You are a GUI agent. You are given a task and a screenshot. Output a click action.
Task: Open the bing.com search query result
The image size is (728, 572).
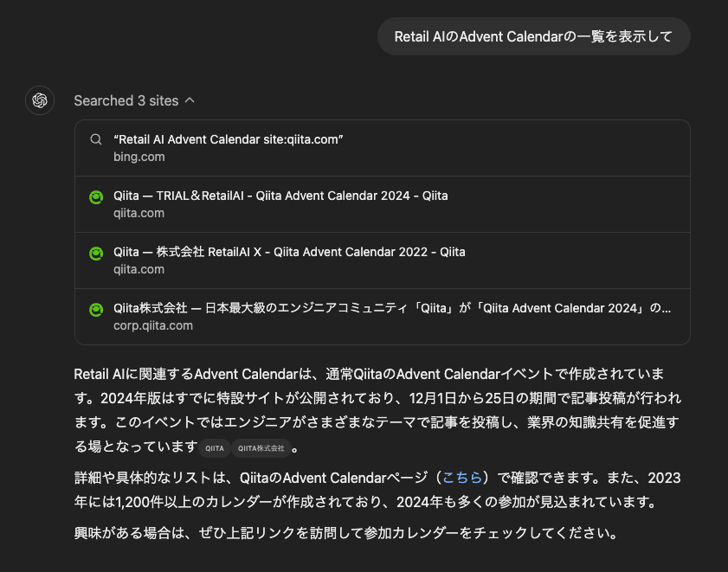click(x=229, y=139)
